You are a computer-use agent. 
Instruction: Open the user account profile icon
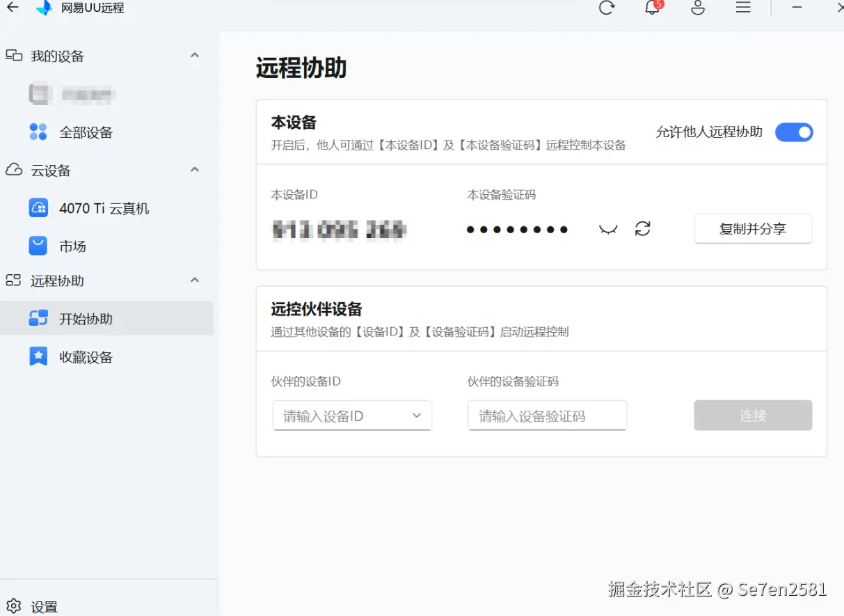(x=698, y=8)
